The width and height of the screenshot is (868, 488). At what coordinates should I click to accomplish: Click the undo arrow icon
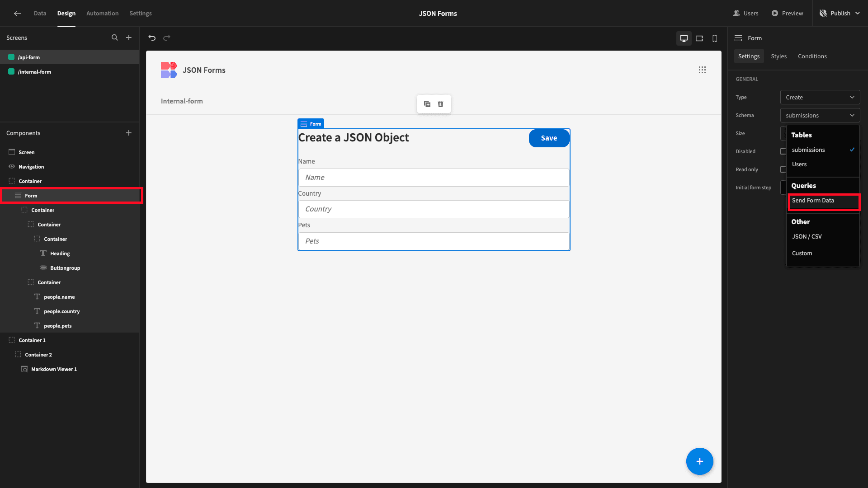pyautogui.click(x=152, y=37)
